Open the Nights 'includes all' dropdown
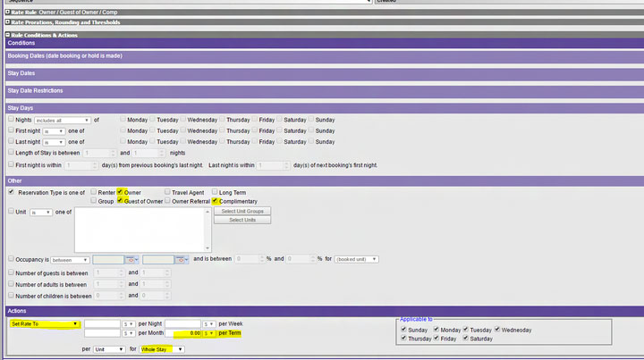The height and width of the screenshot is (360, 644). 61,120
